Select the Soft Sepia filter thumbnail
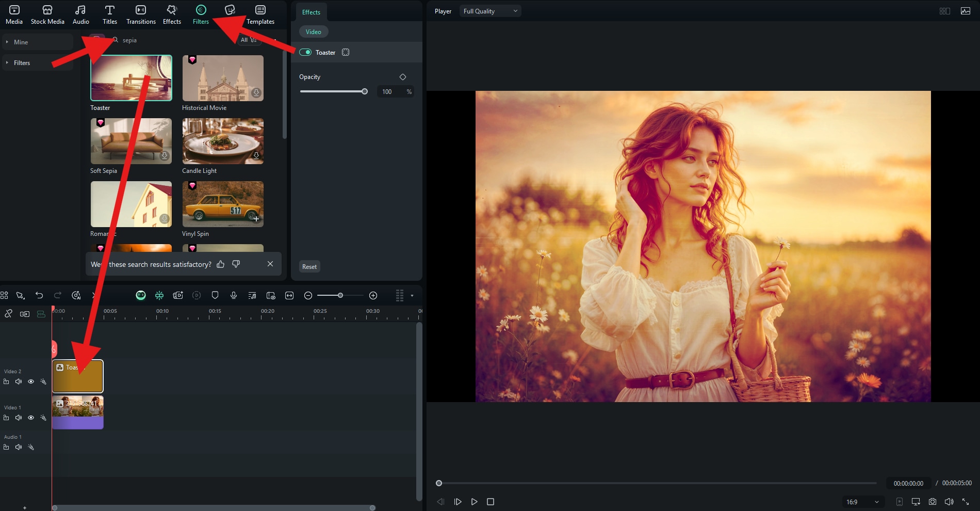The height and width of the screenshot is (511, 980). [131, 141]
